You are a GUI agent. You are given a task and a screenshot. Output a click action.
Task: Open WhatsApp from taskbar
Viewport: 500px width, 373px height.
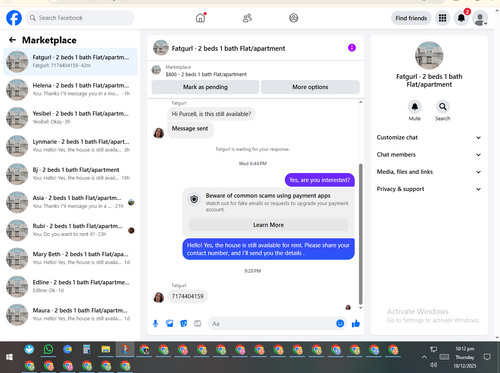(48, 349)
